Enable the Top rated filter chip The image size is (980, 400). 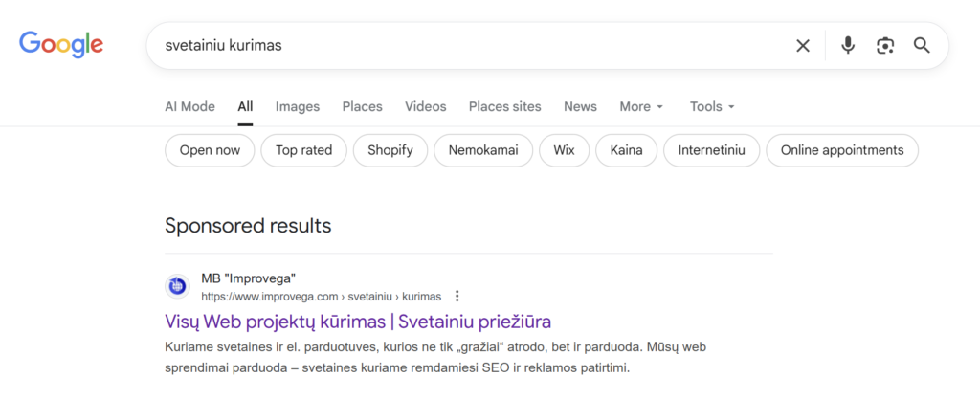pos(303,150)
